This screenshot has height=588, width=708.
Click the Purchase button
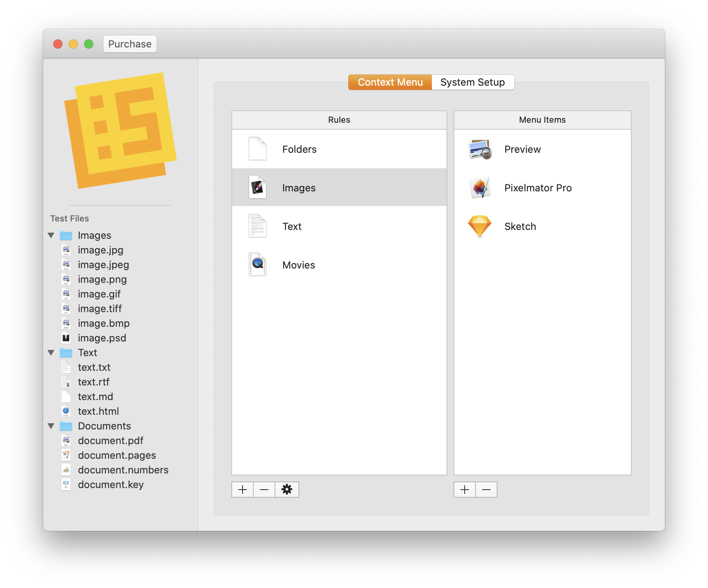(x=130, y=44)
